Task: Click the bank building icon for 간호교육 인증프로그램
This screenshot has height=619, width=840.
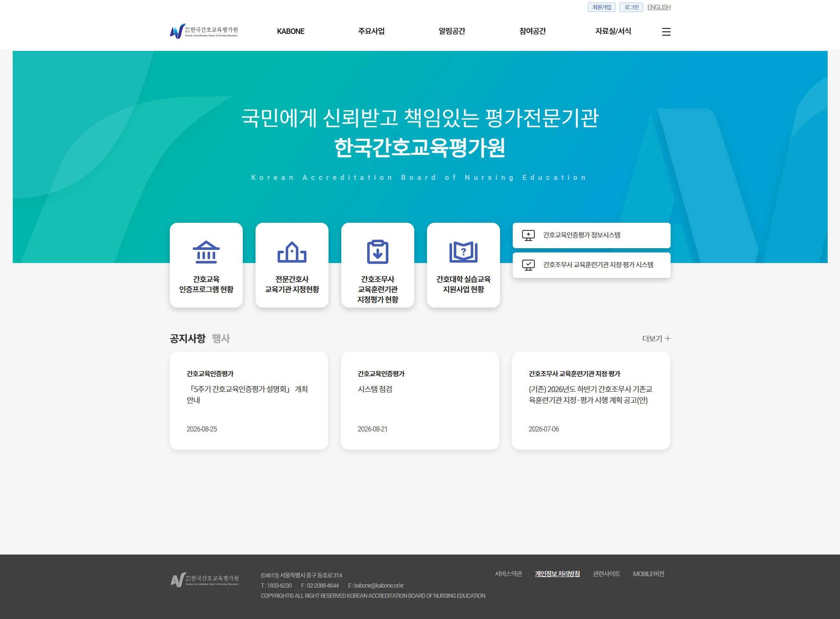Action: (x=206, y=252)
